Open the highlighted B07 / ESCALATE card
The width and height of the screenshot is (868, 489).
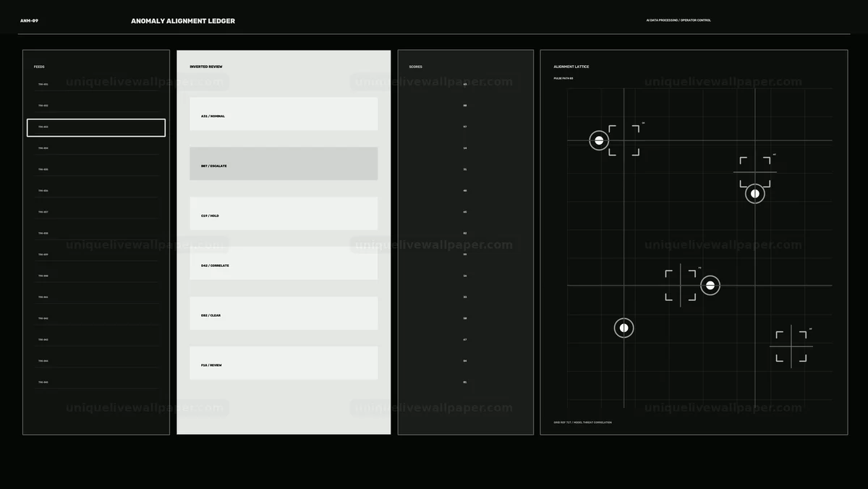click(x=284, y=163)
